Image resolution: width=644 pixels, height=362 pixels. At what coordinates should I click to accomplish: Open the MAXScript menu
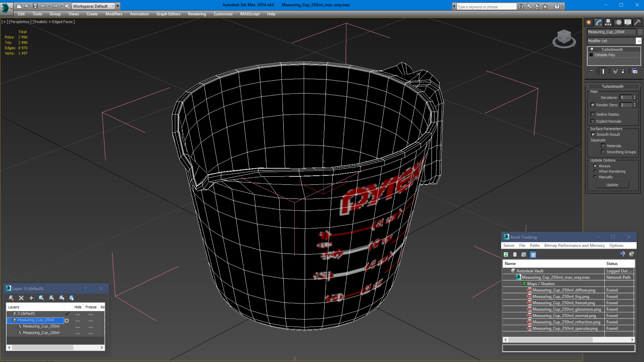pos(250,14)
